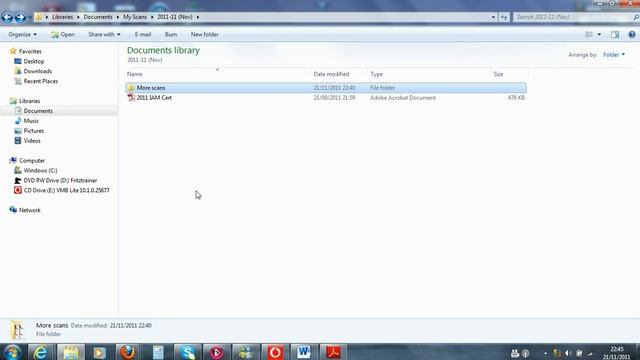This screenshot has height=360, width=640.
Task: Select the 2011 IAM Cert PDF file
Action: (x=326, y=98)
